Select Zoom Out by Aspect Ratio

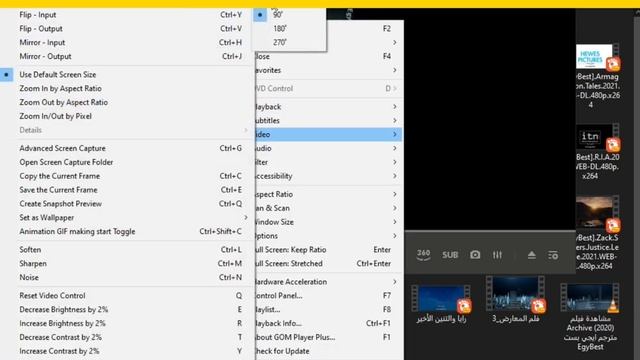tap(126, 102)
